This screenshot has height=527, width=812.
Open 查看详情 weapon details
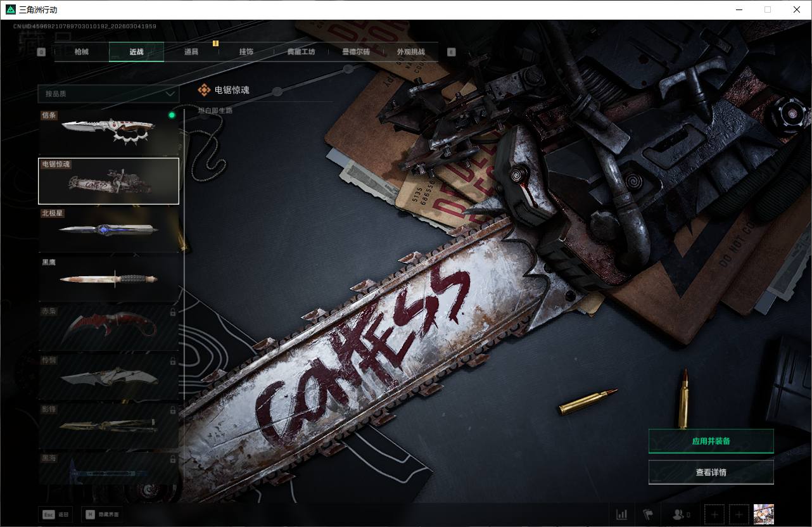pos(711,472)
